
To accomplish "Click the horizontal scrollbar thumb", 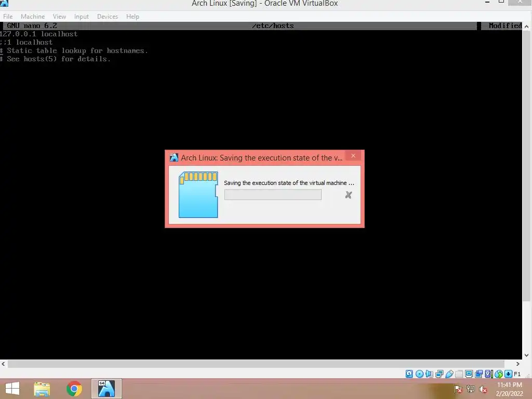I will [x=256, y=364].
